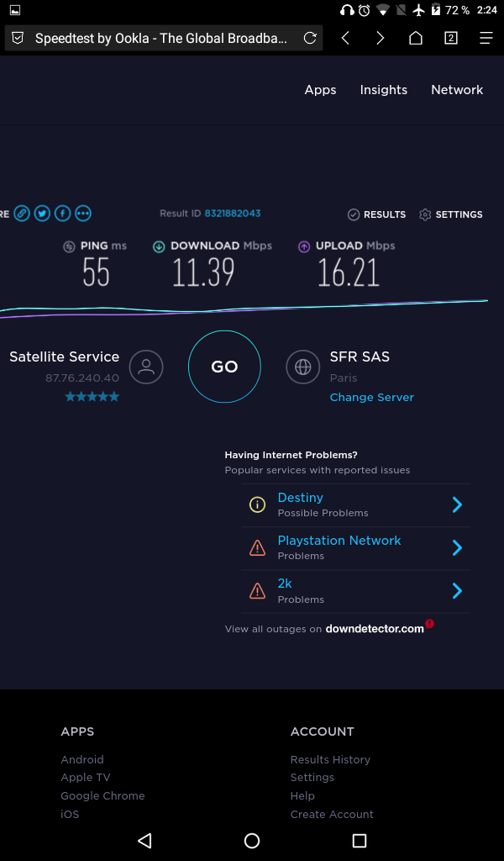Expand Playstation Network problems chevron

[x=457, y=547]
